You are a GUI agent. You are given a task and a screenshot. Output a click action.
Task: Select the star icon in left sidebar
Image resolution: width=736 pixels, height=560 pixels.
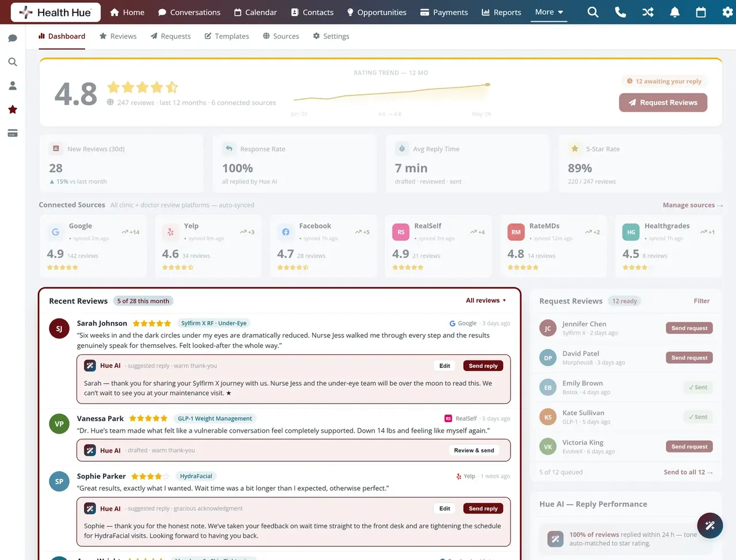point(13,109)
